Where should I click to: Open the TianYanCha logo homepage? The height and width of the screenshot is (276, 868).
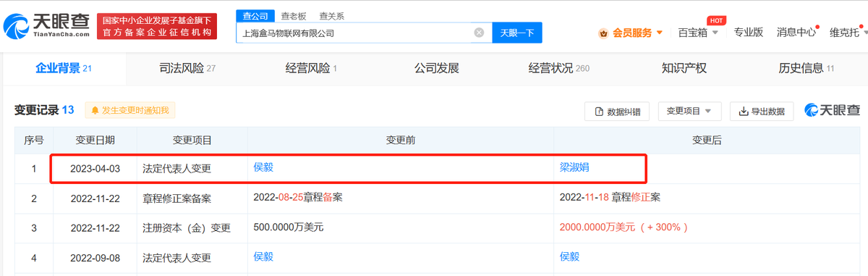[x=47, y=27]
